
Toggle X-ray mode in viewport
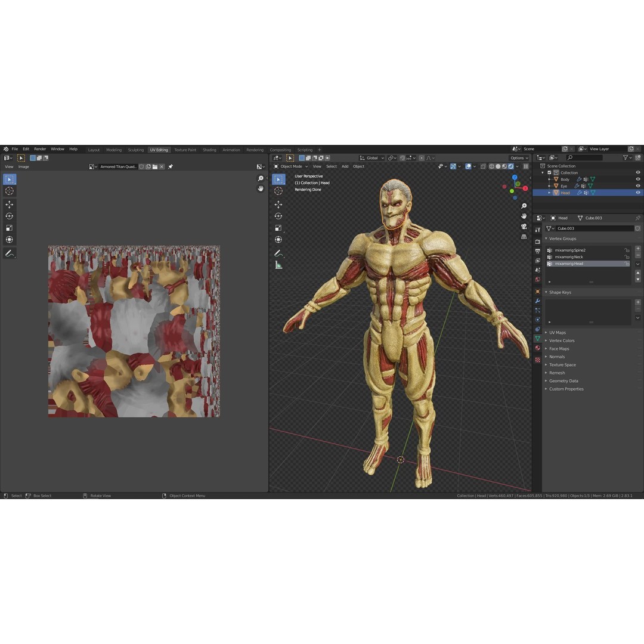(x=483, y=166)
